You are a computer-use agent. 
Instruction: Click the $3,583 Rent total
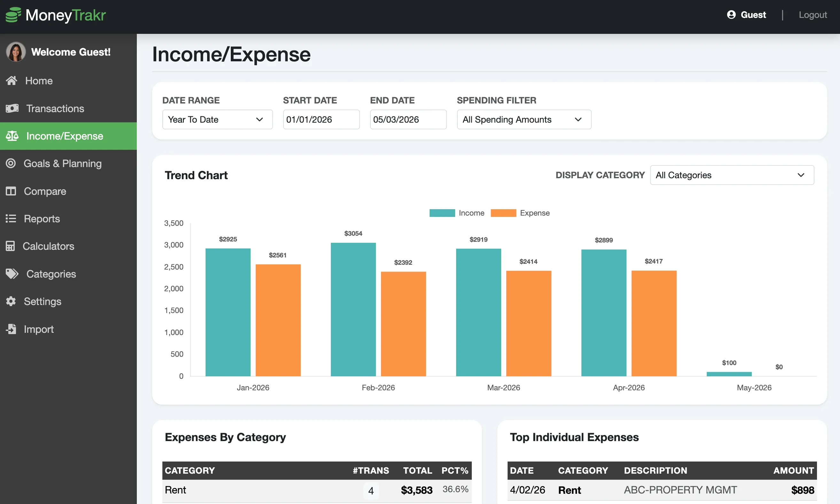pos(416,490)
